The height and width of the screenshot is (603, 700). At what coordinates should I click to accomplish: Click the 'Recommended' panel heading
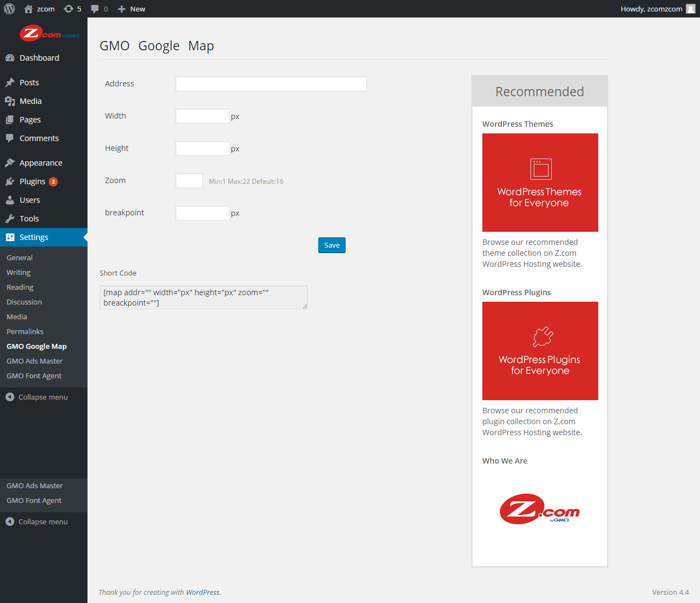(x=540, y=91)
